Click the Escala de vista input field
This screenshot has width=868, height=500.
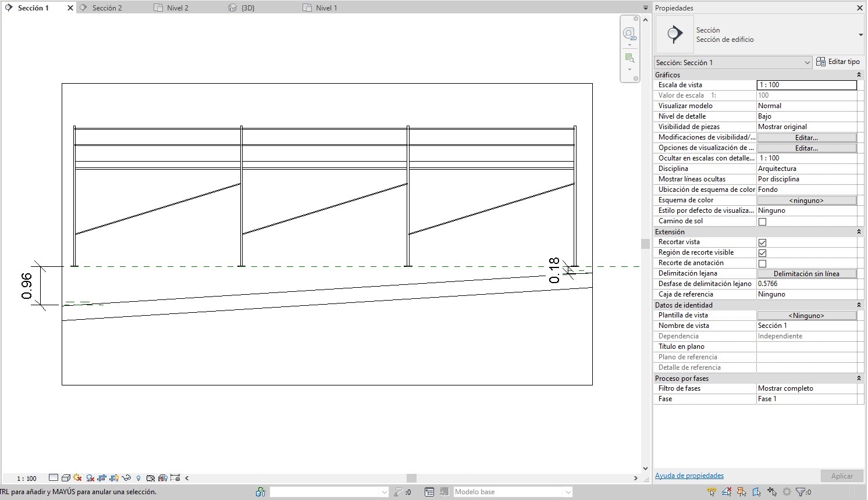coord(806,85)
